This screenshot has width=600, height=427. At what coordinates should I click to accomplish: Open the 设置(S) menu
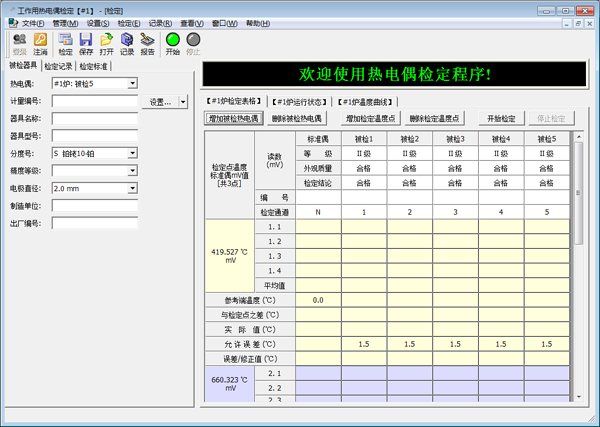tap(98, 22)
